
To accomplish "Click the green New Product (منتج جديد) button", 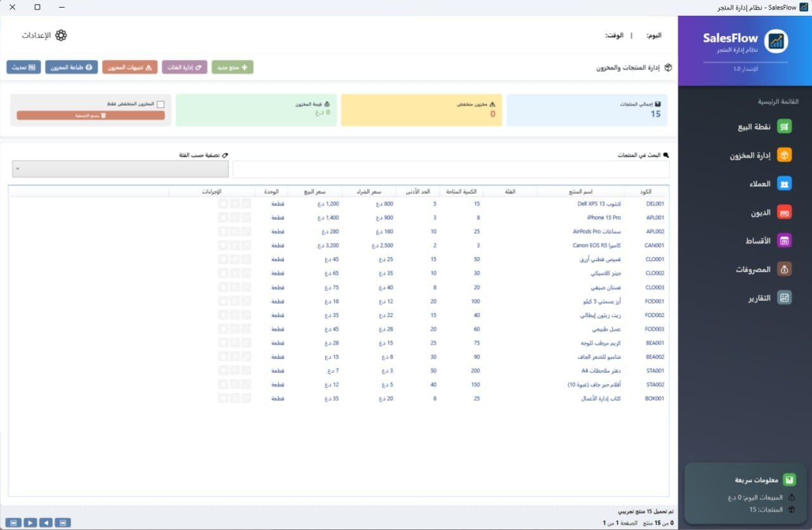I will 232,67.
